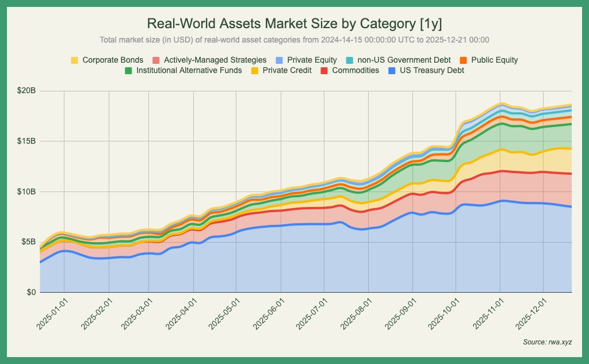Click the $20B y-axis label
The height and width of the screenshot is (364, 589).
26,91
